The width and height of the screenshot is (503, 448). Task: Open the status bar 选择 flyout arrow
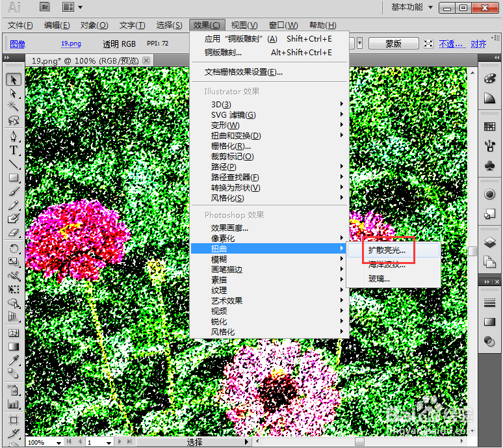pos(246,442)
